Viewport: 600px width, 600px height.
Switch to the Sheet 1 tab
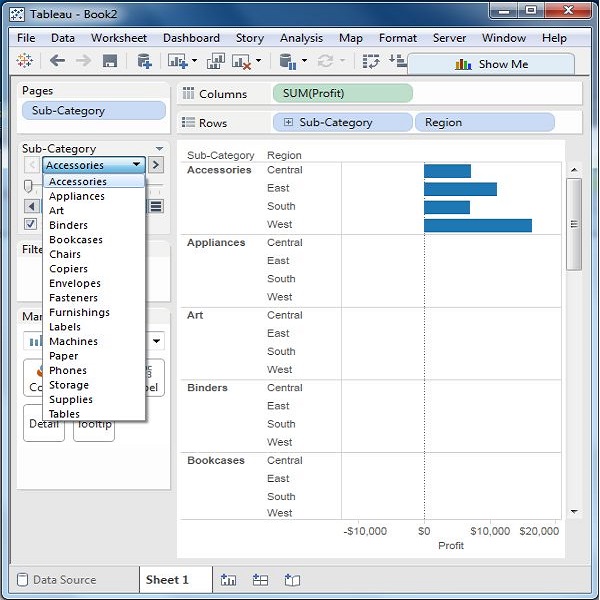click(167, 580)
